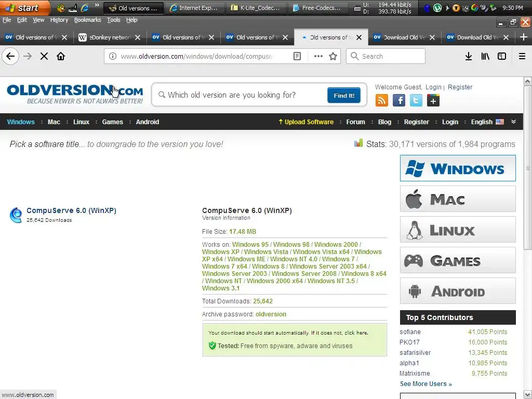
Task: Go back with the browser back arrow
Action: [x=10, y=56]
